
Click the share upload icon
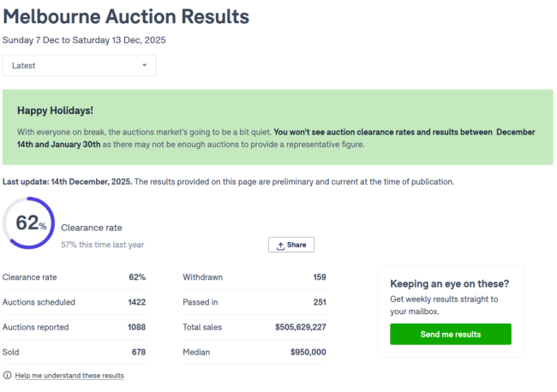tap(280, 246)
